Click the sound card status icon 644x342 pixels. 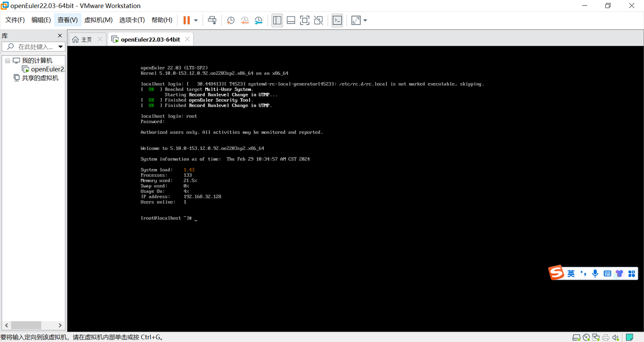pos(616,337)
